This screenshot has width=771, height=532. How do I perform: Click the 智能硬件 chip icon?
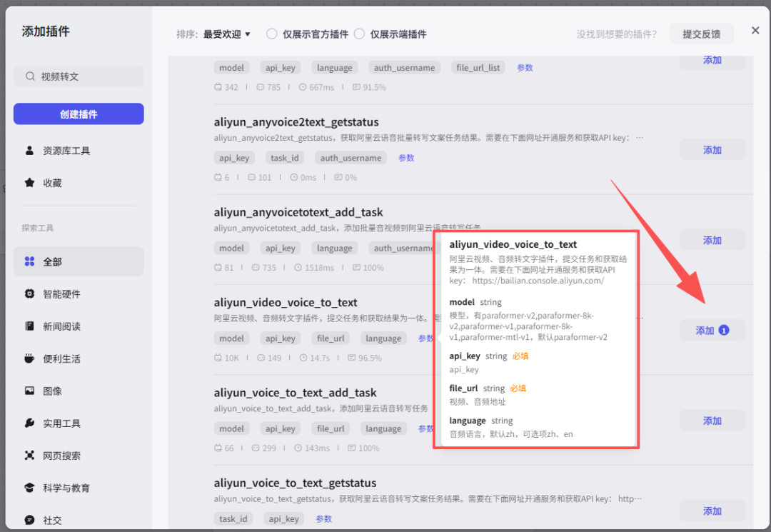point(29,293)
